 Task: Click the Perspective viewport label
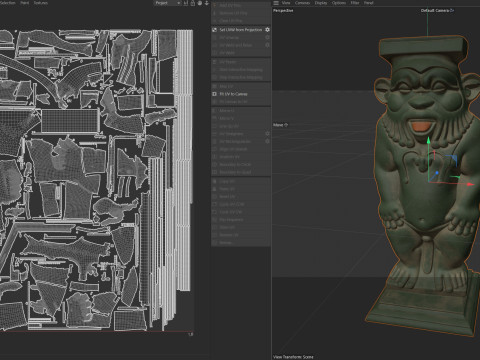283,11
